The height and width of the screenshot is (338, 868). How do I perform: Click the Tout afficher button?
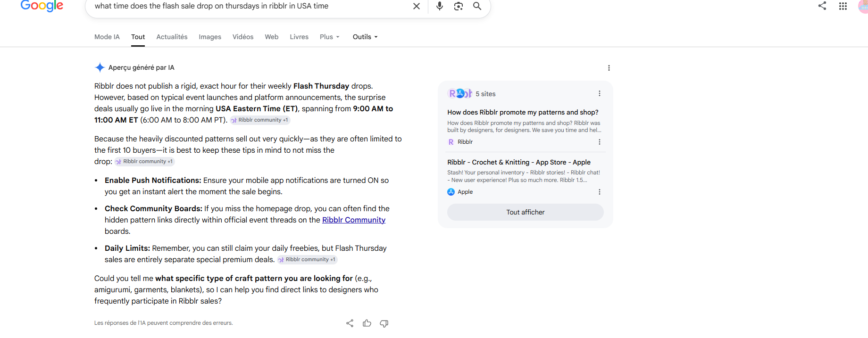click(x=526, y=212)
